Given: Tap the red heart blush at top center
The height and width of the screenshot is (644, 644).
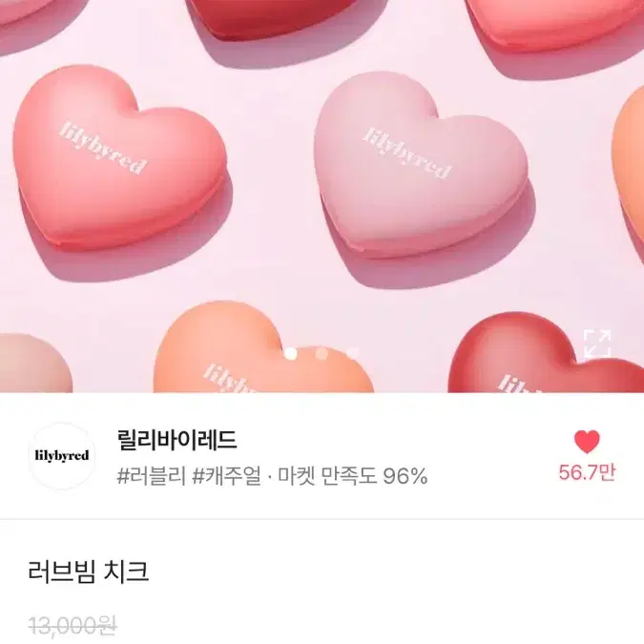Looking at the screenshot, I should point(271,18).
